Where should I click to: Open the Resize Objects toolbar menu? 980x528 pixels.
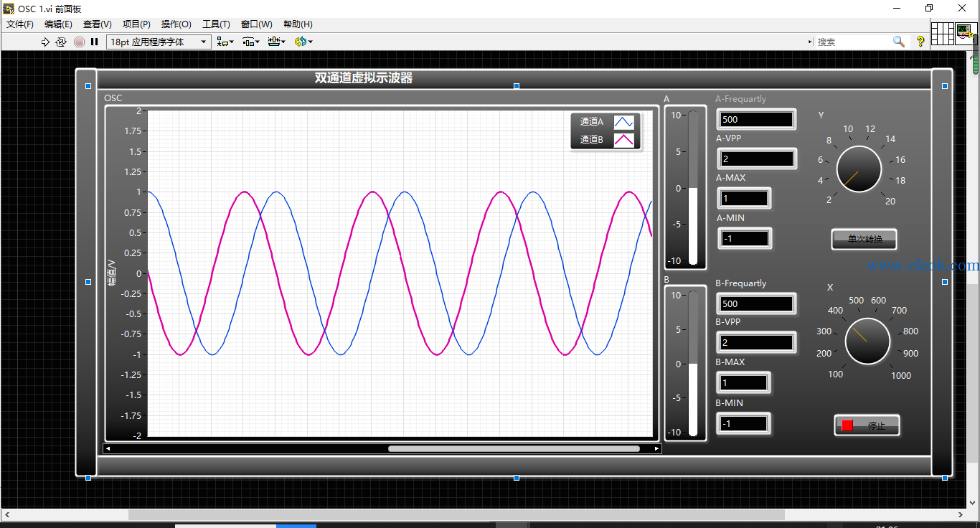click(x=276, y=42)
